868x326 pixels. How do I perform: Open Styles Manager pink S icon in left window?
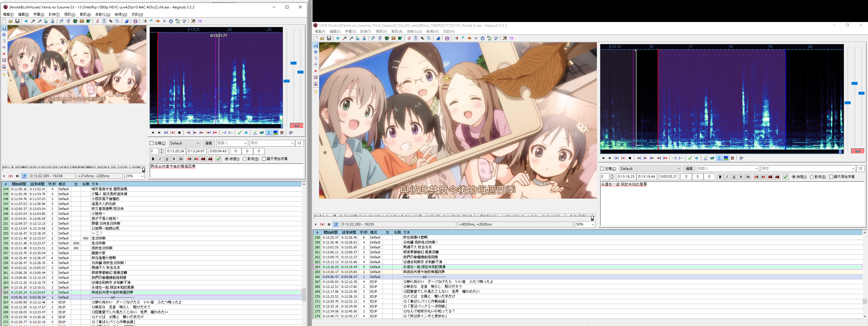[x=98, y=21]
